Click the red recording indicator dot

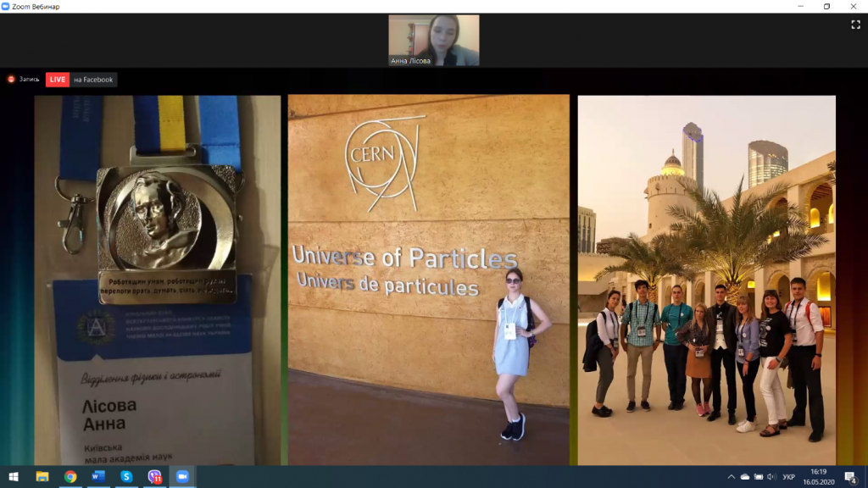coord(11,79)
